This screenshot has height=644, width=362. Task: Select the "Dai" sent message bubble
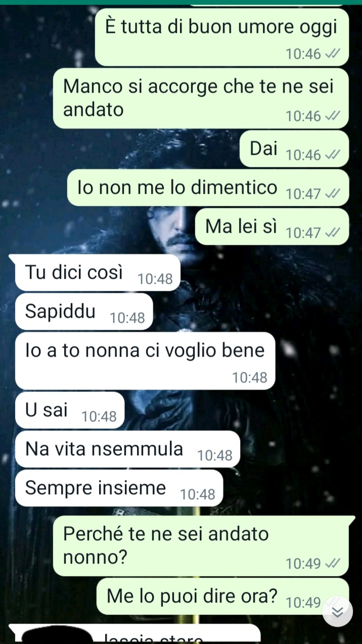(x=294, y=149)
